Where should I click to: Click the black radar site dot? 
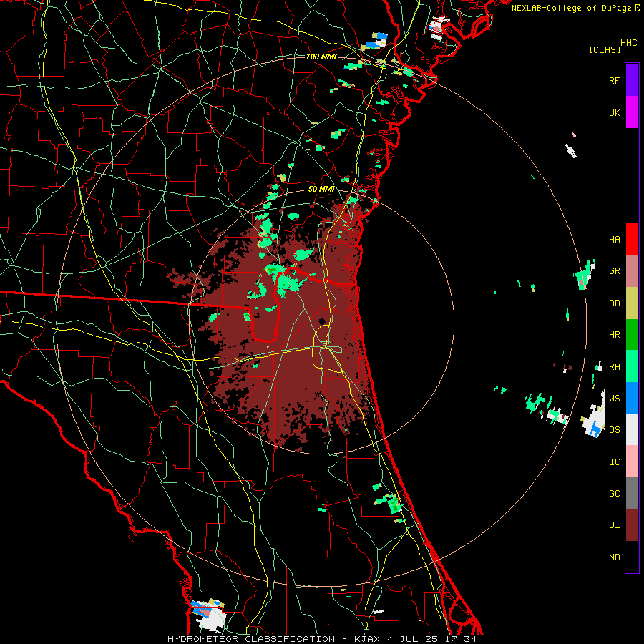click(x=322, y=321)
